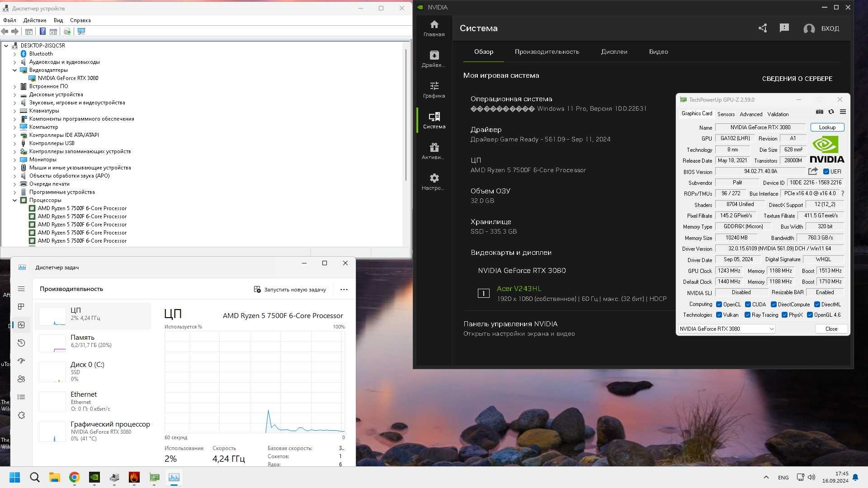The width and height of the screenshot is (868, 488).
Task: Open Task Manager more options ellipsis
Action: (x=344, y=290)
